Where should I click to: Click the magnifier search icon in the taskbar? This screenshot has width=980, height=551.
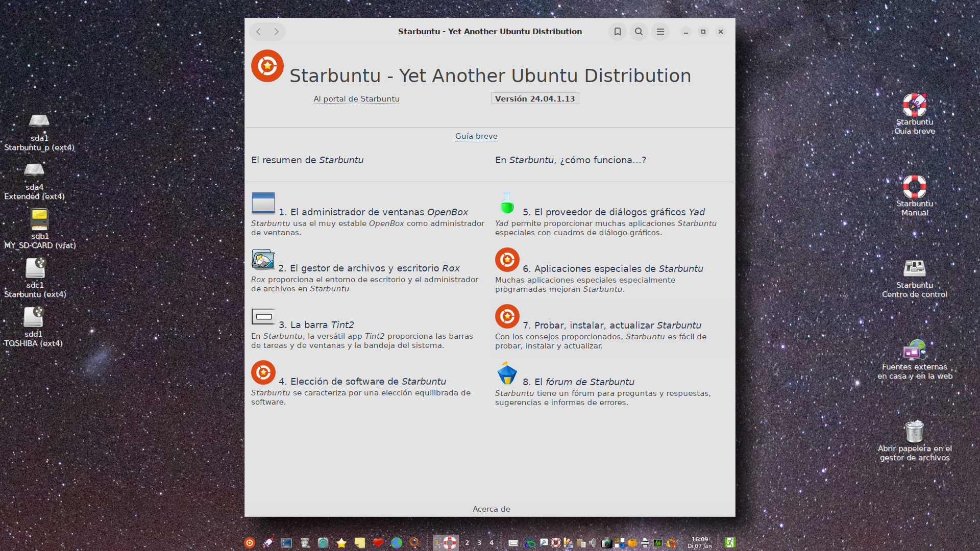click(x=414, y=543)
